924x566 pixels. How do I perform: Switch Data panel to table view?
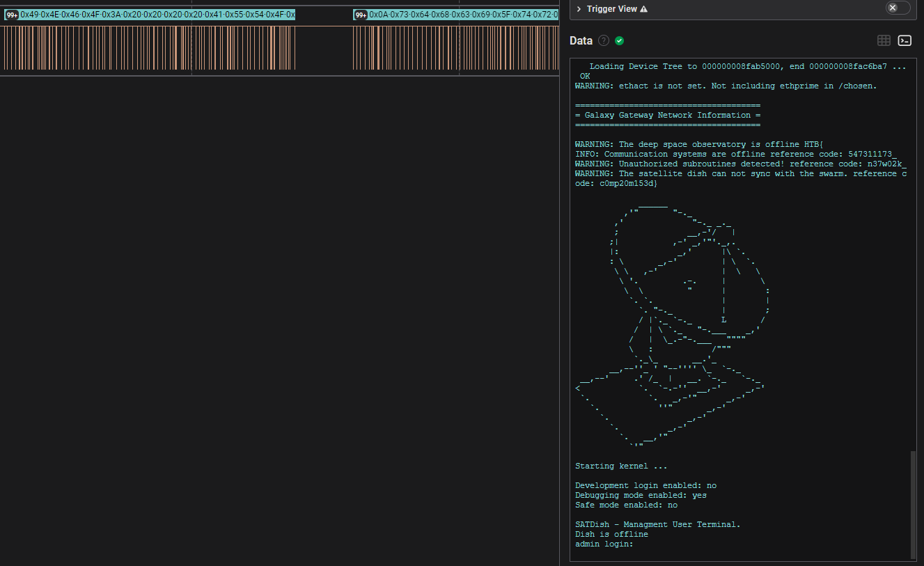tap(884, 40)
